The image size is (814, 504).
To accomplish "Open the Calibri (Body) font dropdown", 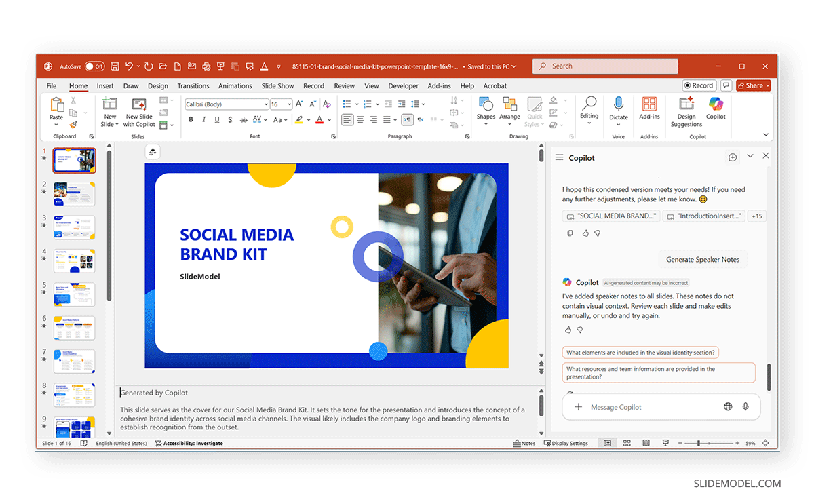I will 266,104.
